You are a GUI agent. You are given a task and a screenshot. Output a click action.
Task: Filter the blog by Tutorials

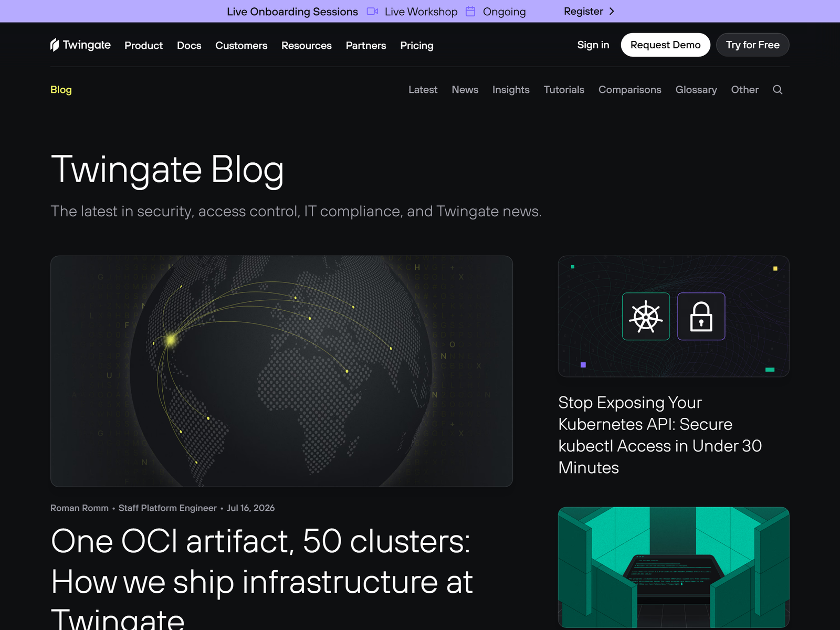[x=564, y=90]
